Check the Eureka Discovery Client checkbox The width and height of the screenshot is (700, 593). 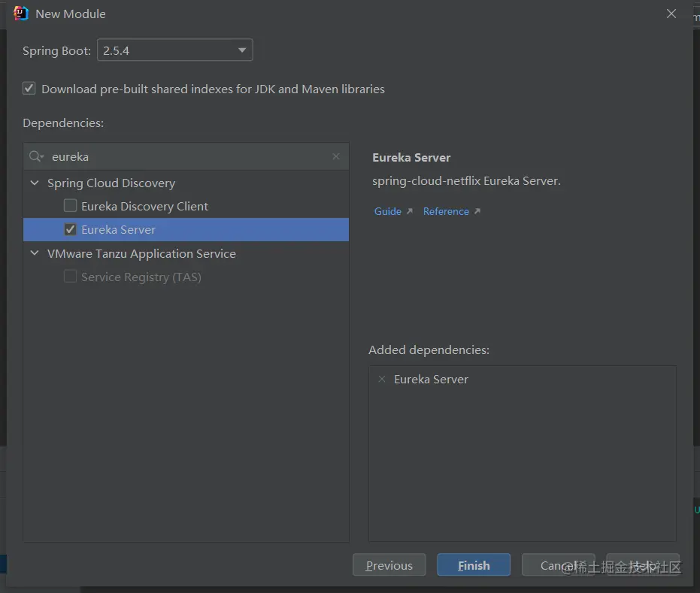pos(70,206)
